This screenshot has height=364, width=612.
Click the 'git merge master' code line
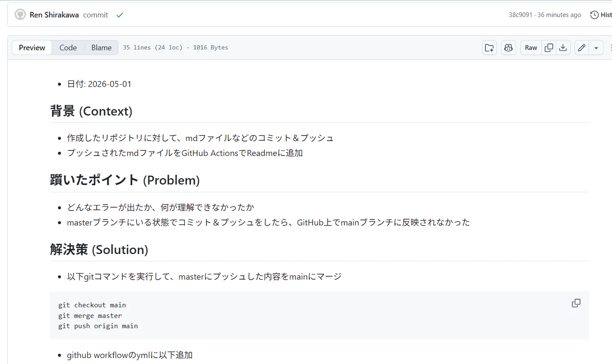pos(90,316)
